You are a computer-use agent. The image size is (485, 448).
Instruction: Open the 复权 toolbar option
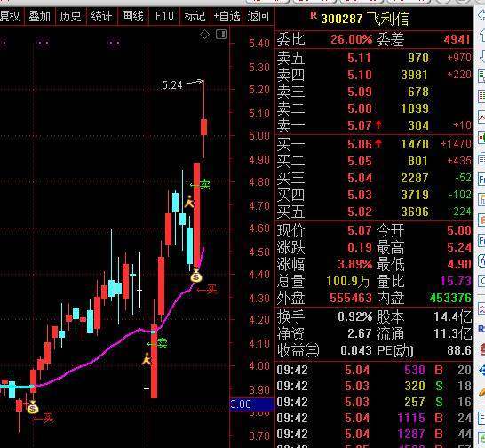(10, 16)
